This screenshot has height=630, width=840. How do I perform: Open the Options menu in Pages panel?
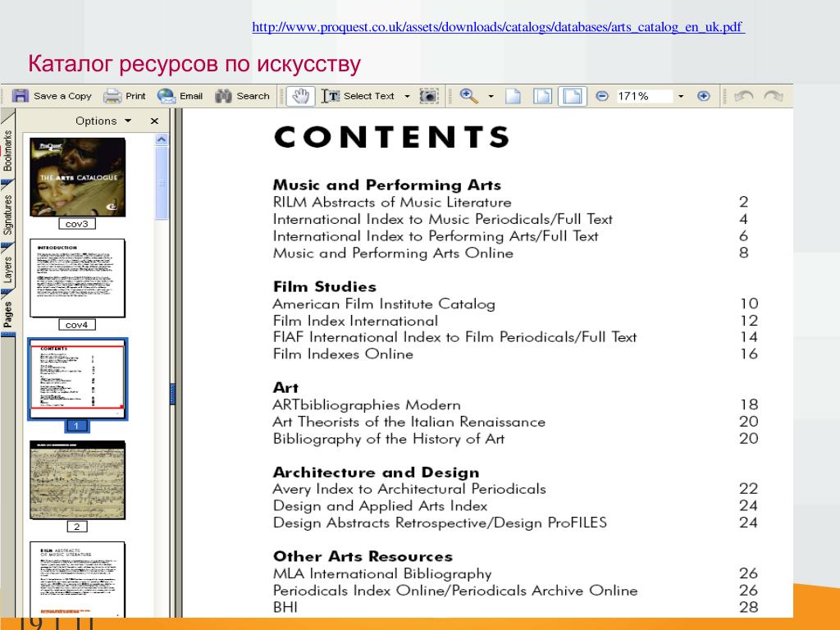pyautogui.click(x=103, y=121)
